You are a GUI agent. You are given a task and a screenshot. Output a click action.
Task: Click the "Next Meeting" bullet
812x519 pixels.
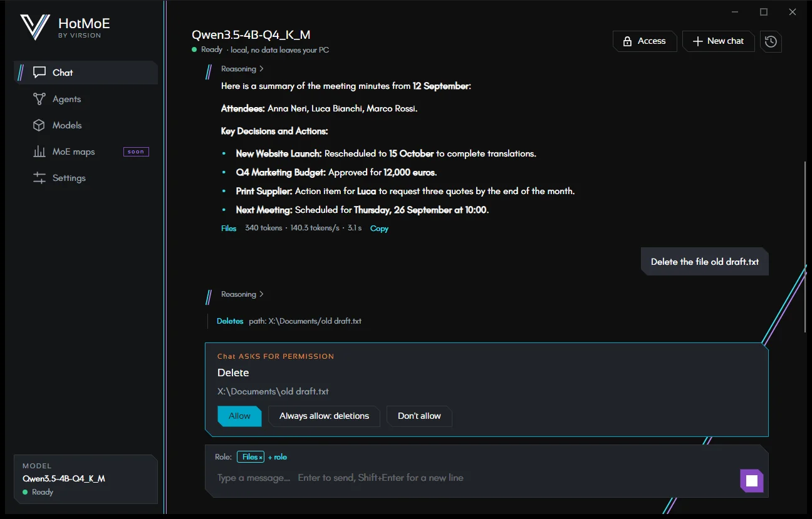pyautogui.click(x=362, y=210)
